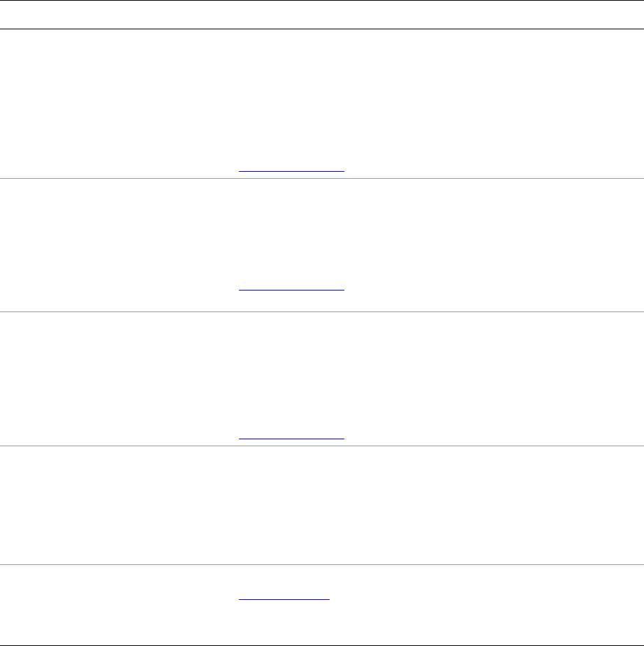Image resolution: width=644 pixels, height=646 pixels.
Task: Click the thick border line under the header row
Action: (x=321, y=29)
